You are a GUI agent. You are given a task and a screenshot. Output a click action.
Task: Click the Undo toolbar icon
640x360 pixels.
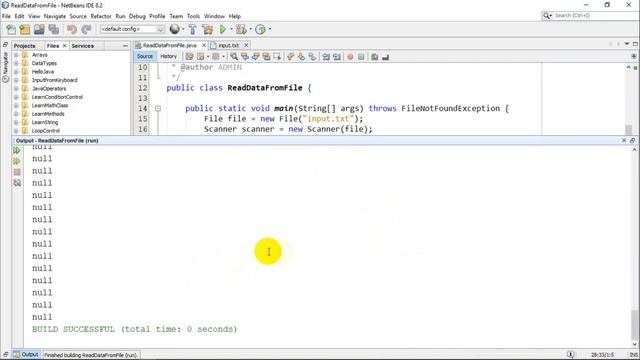pos(72,29)
